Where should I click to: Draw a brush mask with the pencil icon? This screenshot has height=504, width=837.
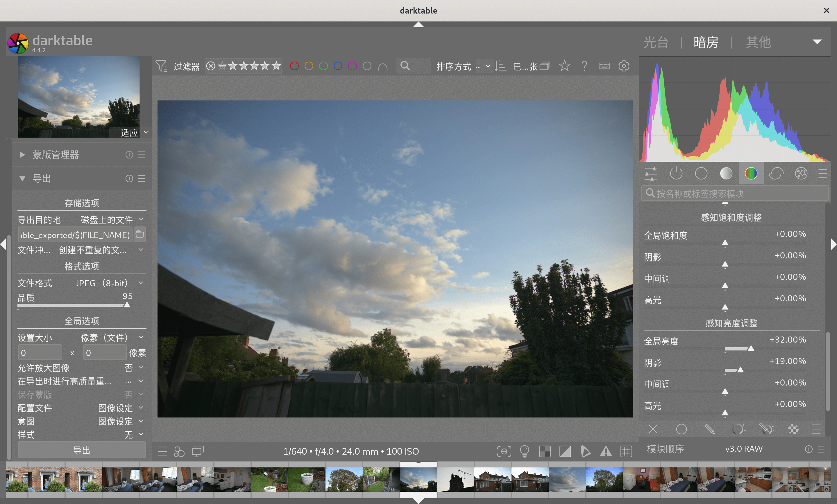point(710,429)
